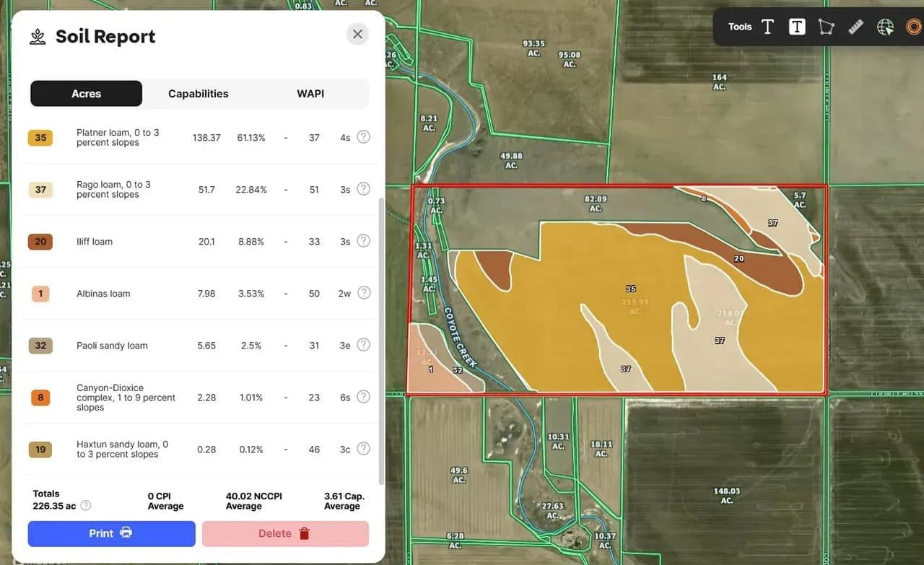This screenshot has height=565, width=924.
Task: Click the 148.03 AC parcel on map
Action: point(726,496)
